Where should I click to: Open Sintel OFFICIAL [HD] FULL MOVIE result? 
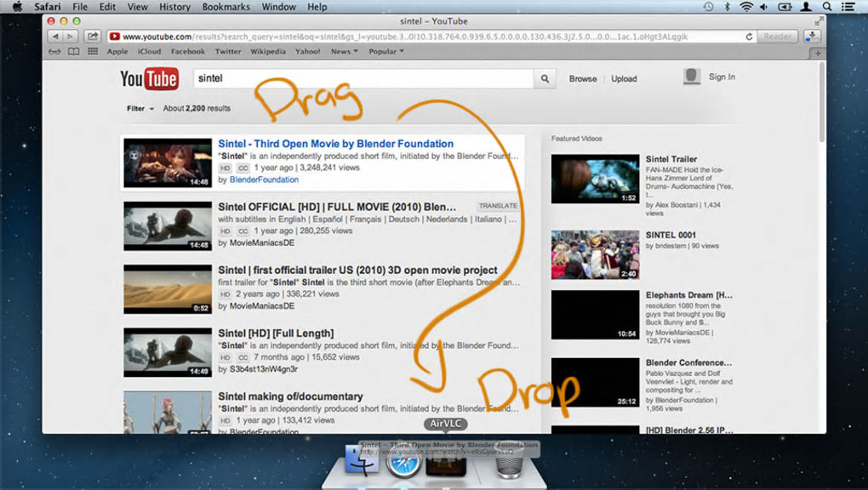(x=337, y=207)
